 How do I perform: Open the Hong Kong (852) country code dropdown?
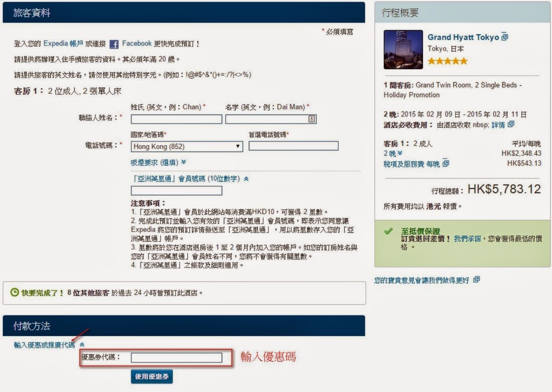[x=187, y=147]
